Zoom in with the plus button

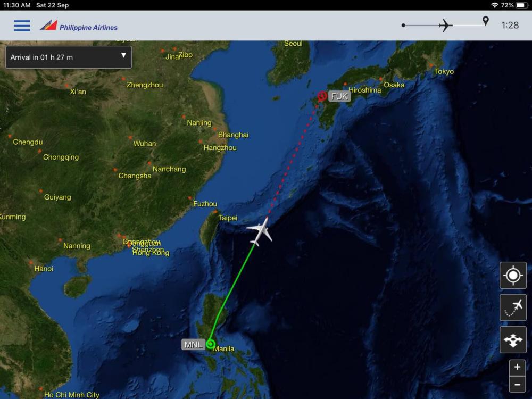point(517,367)
